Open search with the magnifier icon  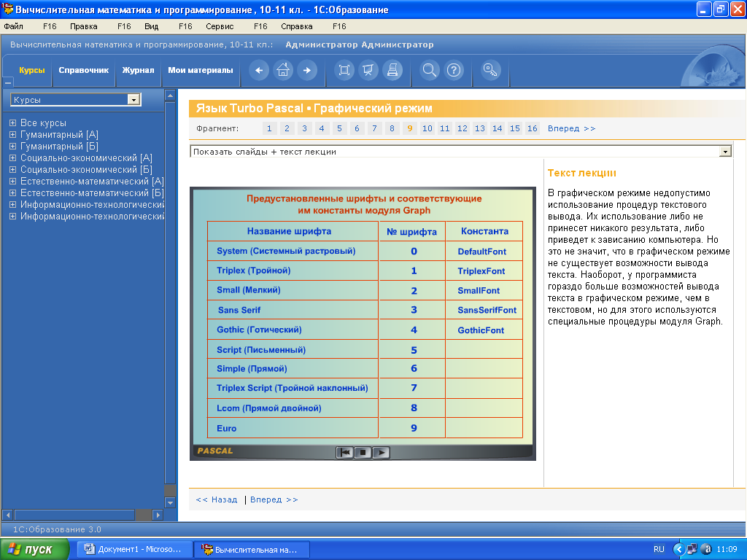click(429, 71)
